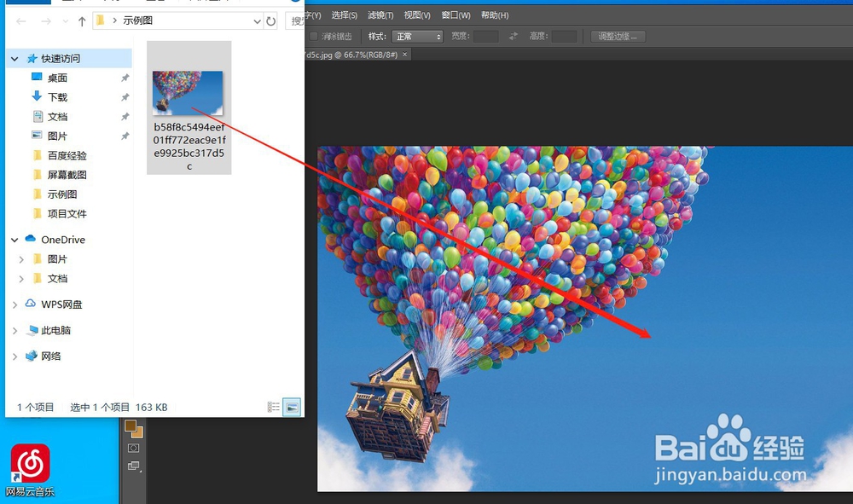This screenshot has height=504, width=853.
Task: Open 样式 dropdown showing 正常
Action: tap(417, 37)
